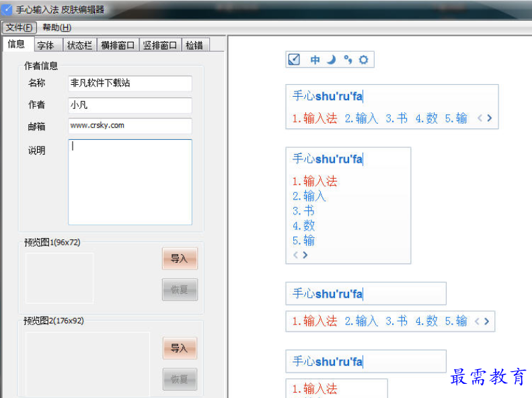The width and height of the screenshot is (532, 398).
Task: Click the punctuation icon in status bar
Action: 348,60
